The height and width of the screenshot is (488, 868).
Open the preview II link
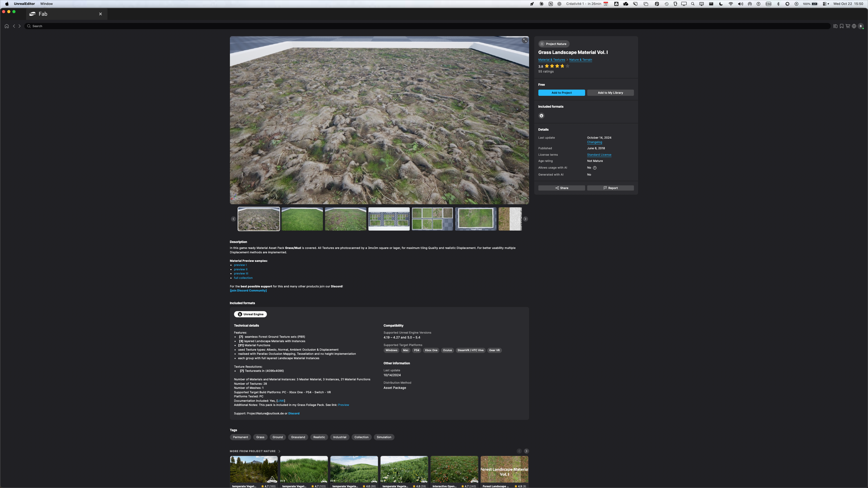pos(241,269)
